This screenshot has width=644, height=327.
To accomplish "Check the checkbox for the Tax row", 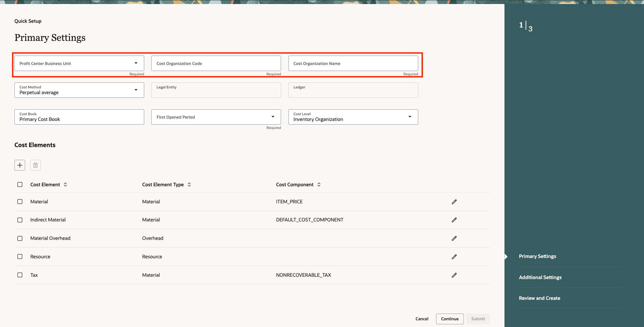I will pyautogui.click(x=20, y=275).
